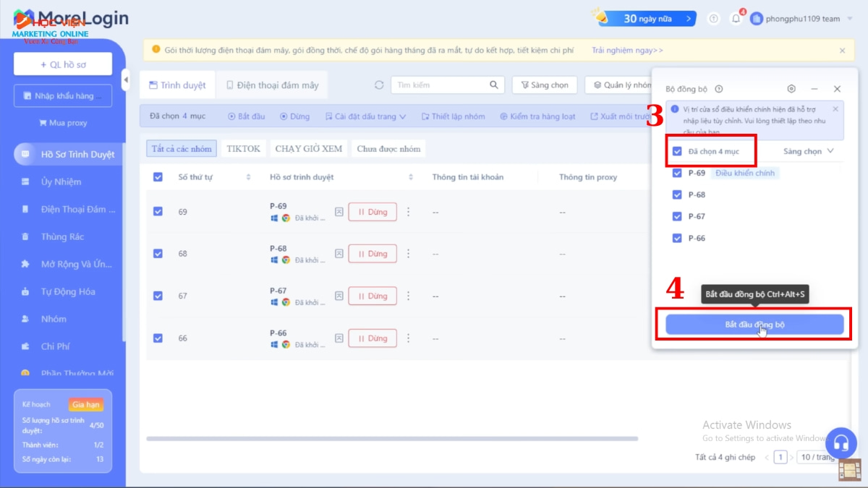Click inside the Tìm kiếm search field
This screenshot has height=488, width=868.
(x=445, y=85)
